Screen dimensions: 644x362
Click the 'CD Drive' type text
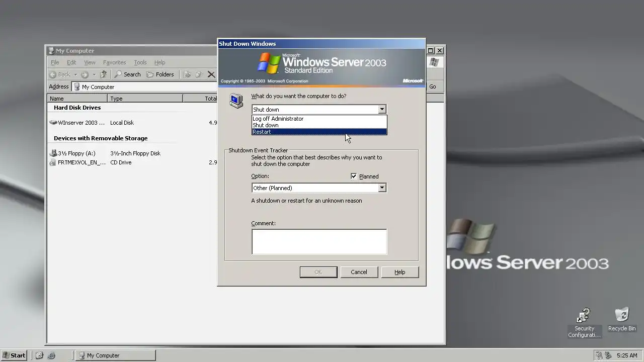pos(121,162)
